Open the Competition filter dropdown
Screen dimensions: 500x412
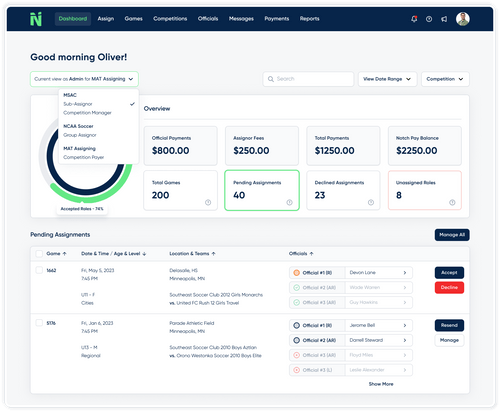click(x=445, y=79)
